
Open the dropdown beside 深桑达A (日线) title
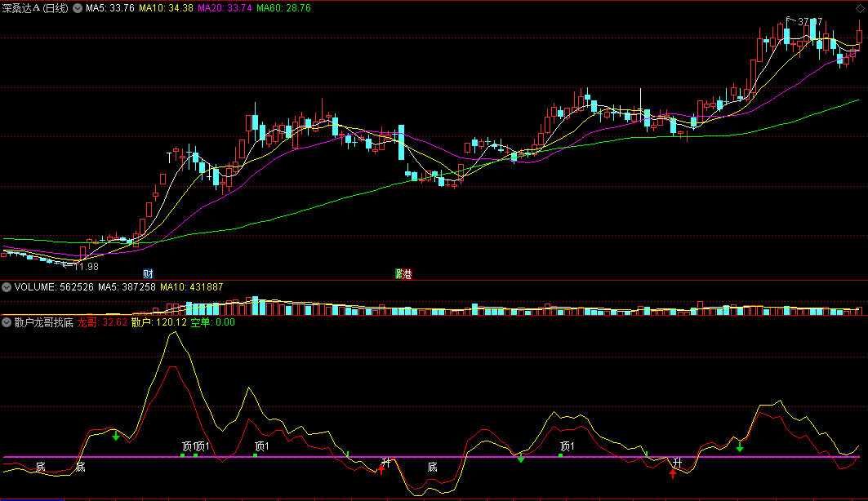point(78,8)
